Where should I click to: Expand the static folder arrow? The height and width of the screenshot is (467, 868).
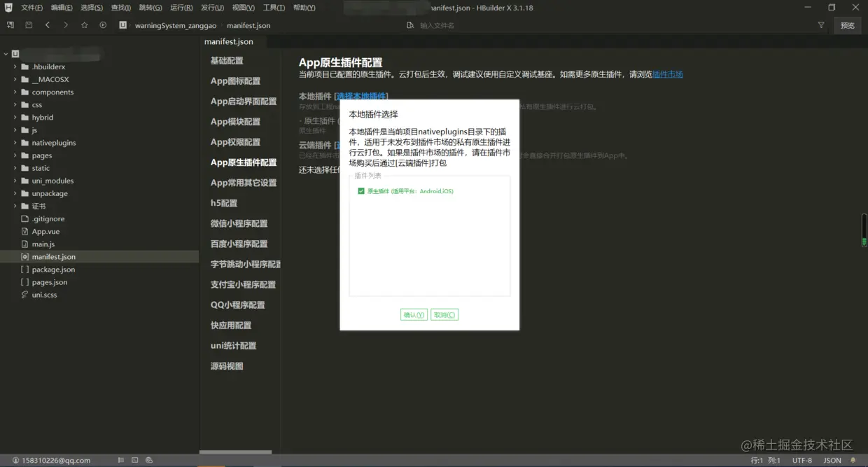(x=15, y=168)
